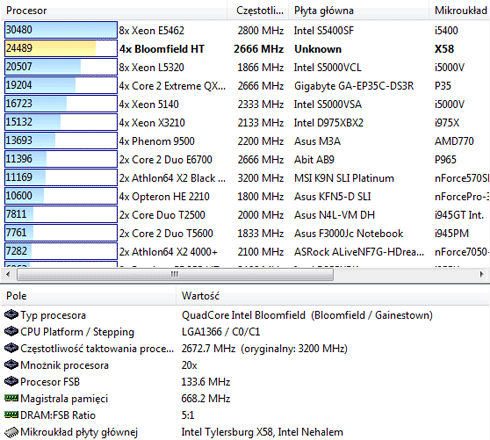
Task: Click the 11396 score bar
Action: click(61, 159)
